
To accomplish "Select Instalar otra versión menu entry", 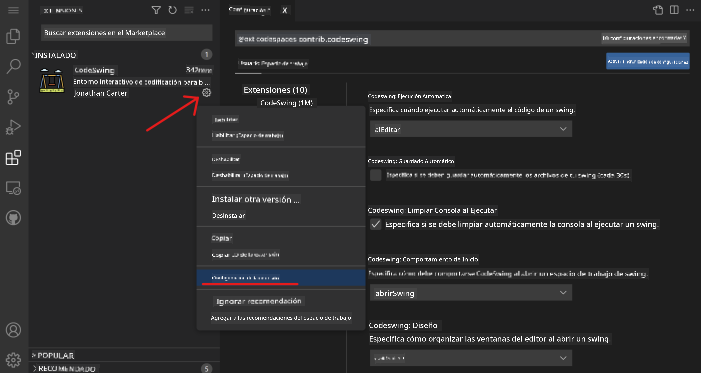I will coord(255,199).
